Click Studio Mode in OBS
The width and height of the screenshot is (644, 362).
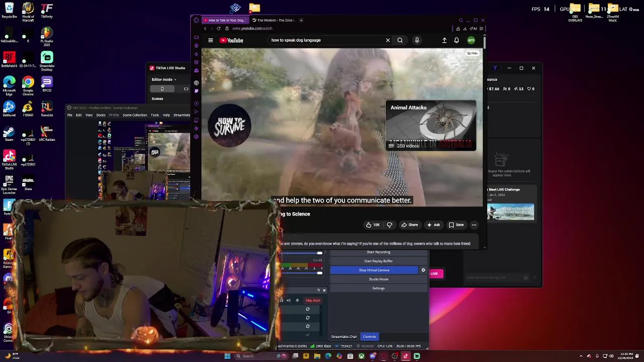coord(378,279)
